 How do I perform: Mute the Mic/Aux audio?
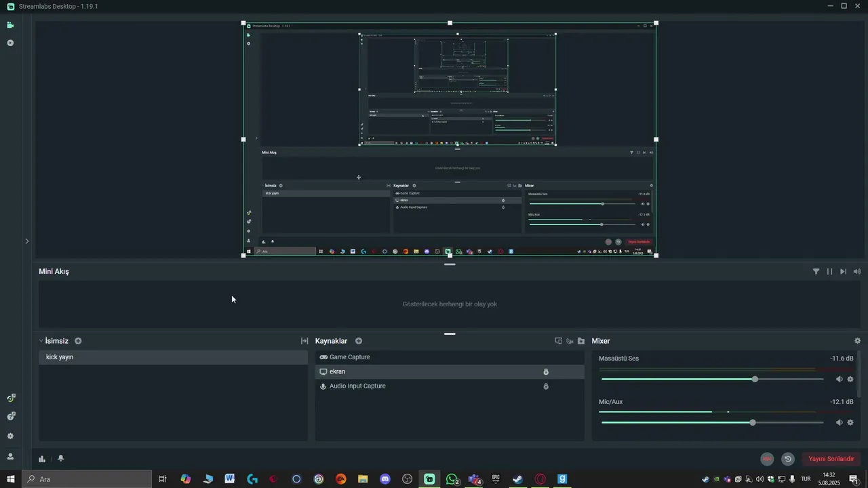[x=839, y=422]
